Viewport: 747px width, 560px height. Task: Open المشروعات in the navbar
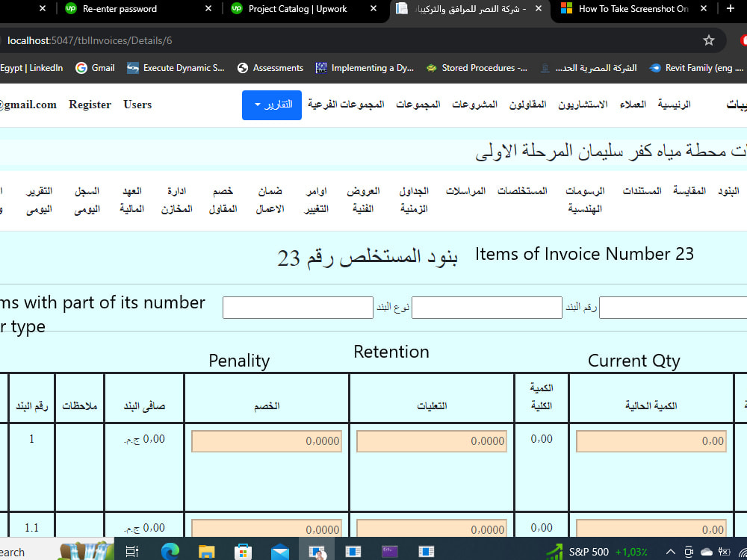click(474, 105)
